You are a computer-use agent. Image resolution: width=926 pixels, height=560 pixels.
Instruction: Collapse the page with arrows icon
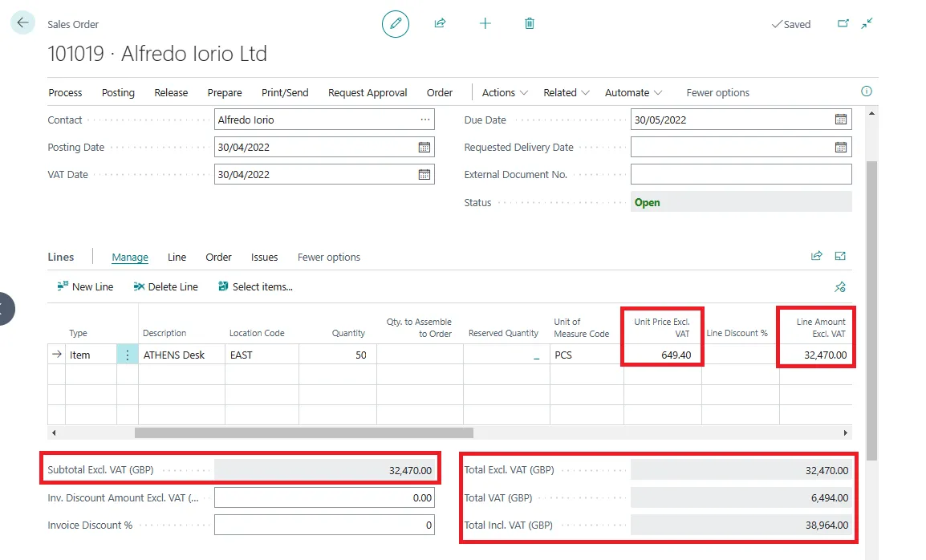point(867,23)
